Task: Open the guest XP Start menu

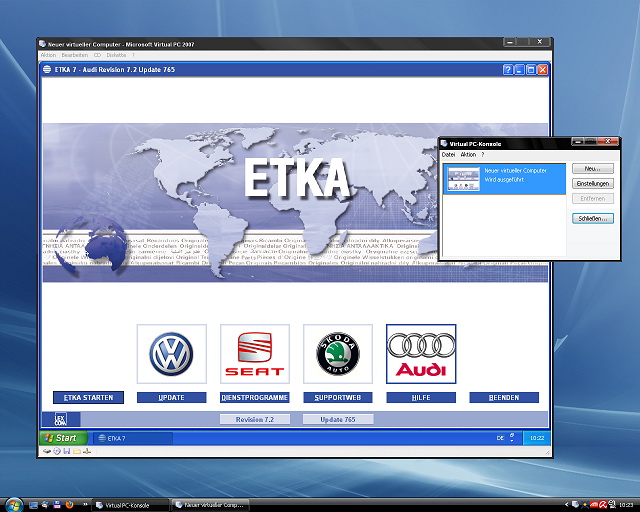Action: coord(64,438)
